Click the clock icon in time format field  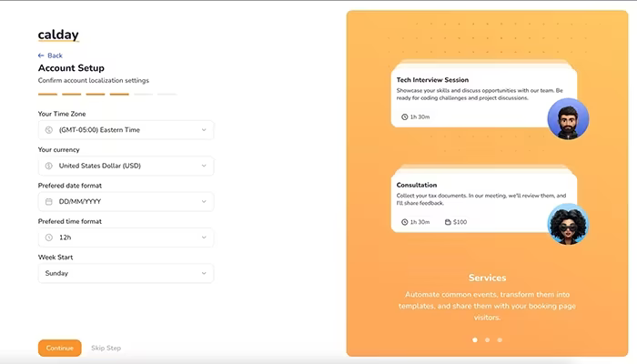[49, 238]
